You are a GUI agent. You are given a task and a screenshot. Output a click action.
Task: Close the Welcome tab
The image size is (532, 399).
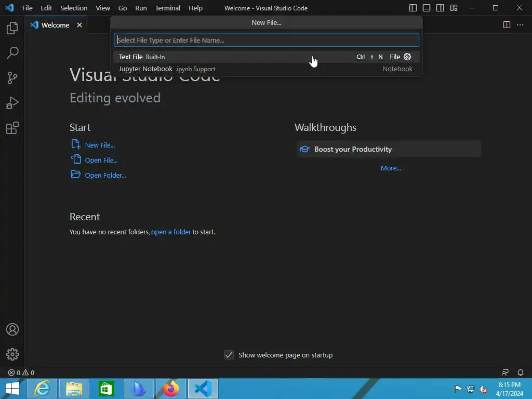coord(79,25)
